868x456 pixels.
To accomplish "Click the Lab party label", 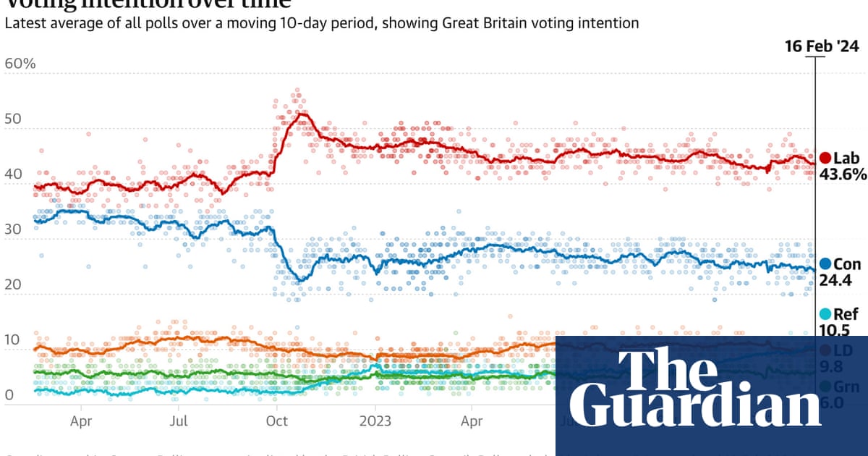I will 846,159.
